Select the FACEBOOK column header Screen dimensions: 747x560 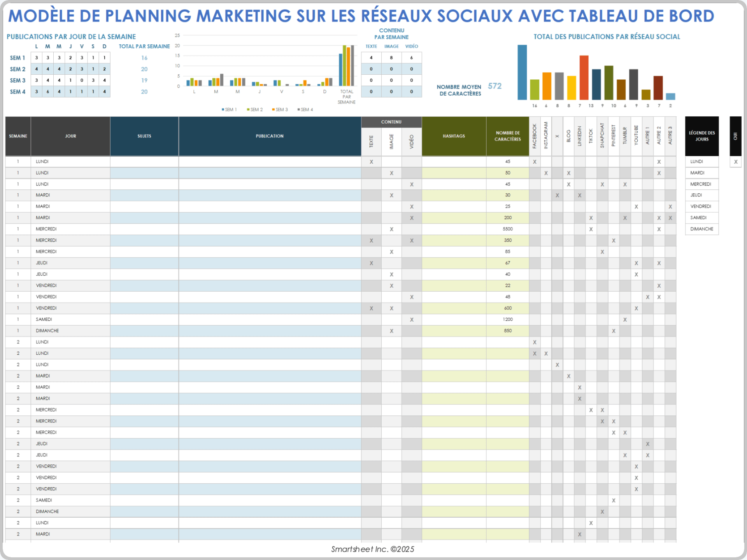pyautogui.click(x=535, y=136)
